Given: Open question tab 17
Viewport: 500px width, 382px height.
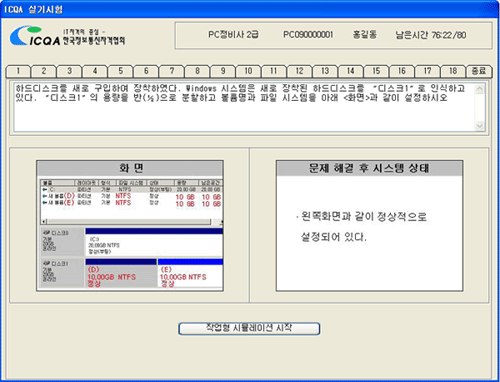Looking at the screenshot, I should (427, 71).
